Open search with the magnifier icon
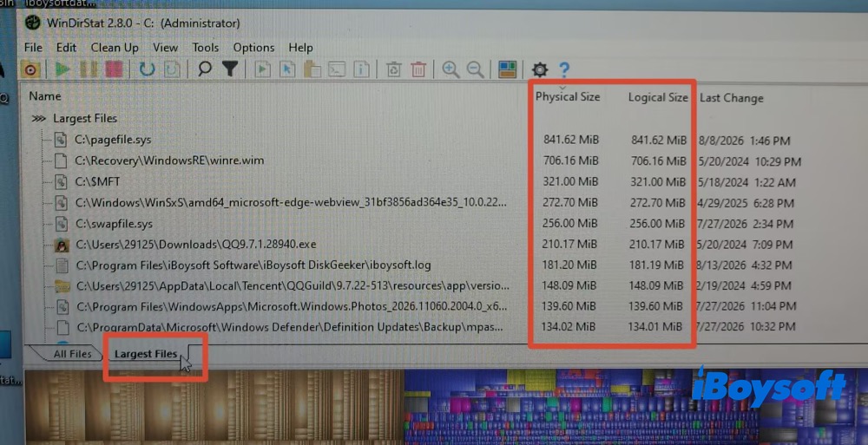 pos(205,69)
